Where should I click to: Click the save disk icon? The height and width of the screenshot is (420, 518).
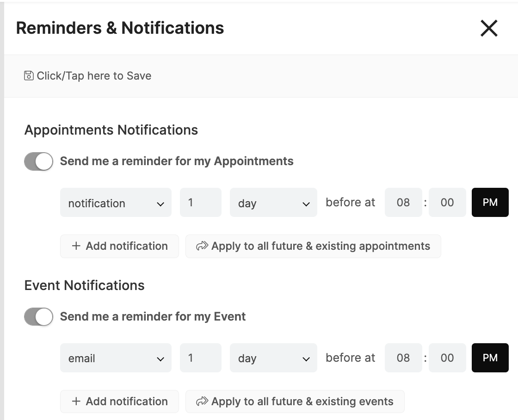pos(29,76)
